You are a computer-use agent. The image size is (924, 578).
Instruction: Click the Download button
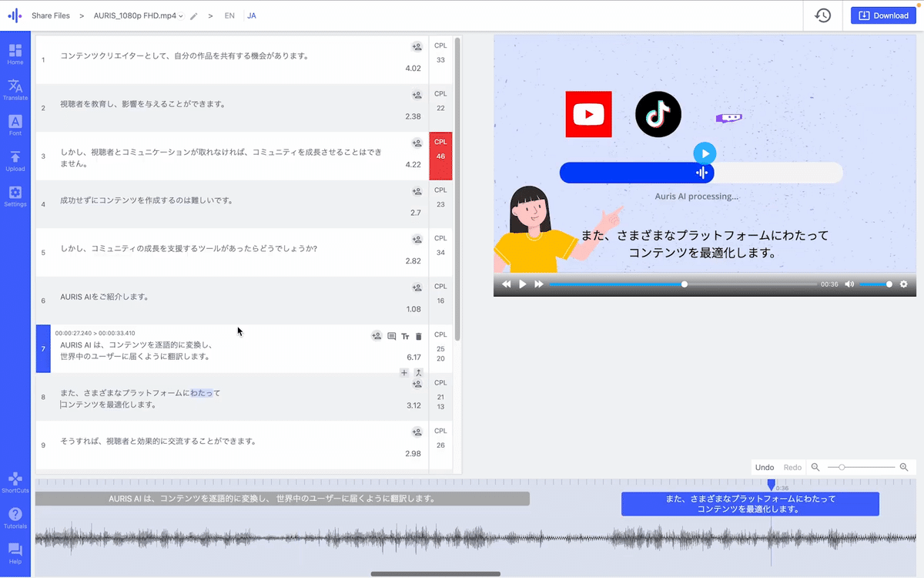pos(883,15)
